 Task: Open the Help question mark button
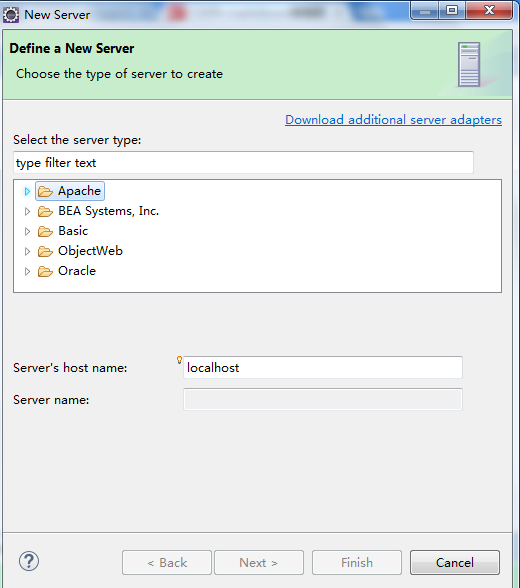pyautogui.click(x=29, y=561)
